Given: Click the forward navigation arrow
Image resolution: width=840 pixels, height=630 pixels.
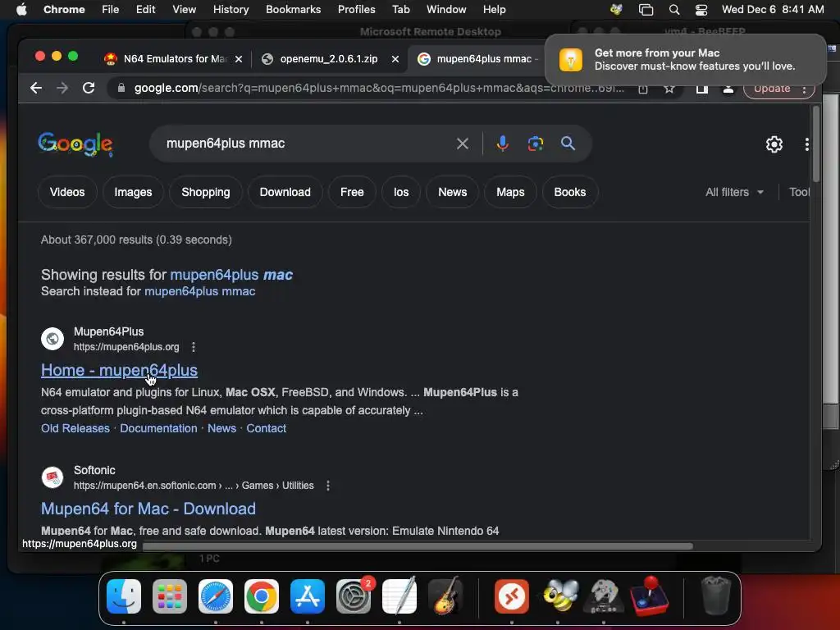Looking at the screenshot, I should pos(62,88).
